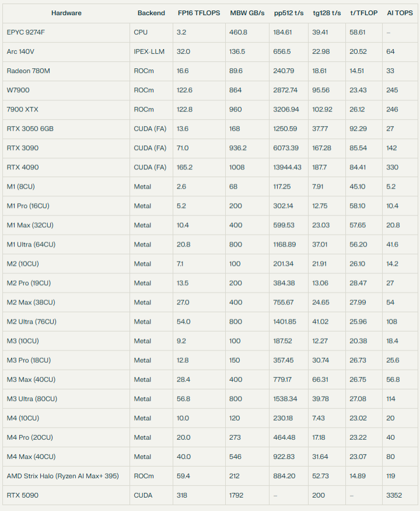Select the RTX 4090 hardware cell
Screen dimensions: 420x511
click(23, 168)
